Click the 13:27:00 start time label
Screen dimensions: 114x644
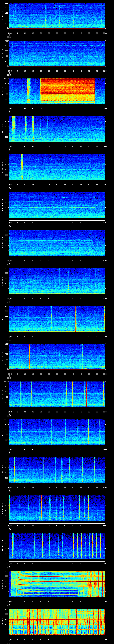9,336
